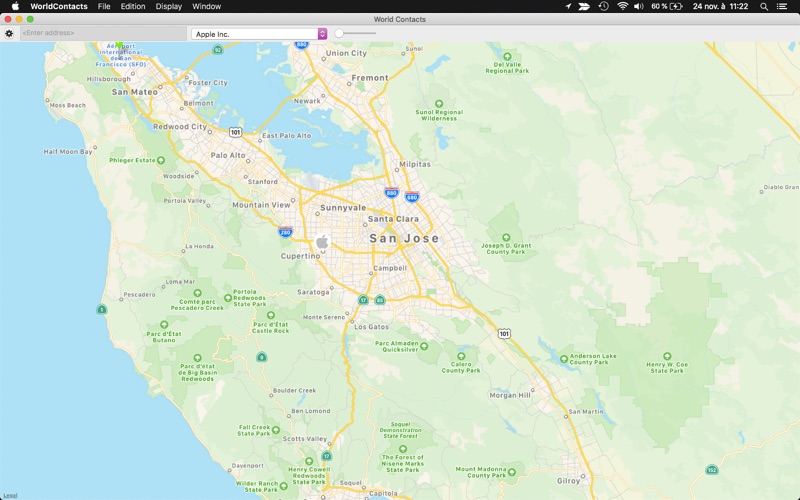Click the Portola Redwoods State Park marker

pos(228,298)
